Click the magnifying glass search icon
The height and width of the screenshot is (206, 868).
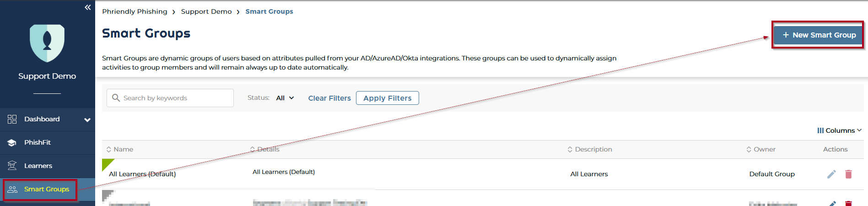[x=116, y=98]
